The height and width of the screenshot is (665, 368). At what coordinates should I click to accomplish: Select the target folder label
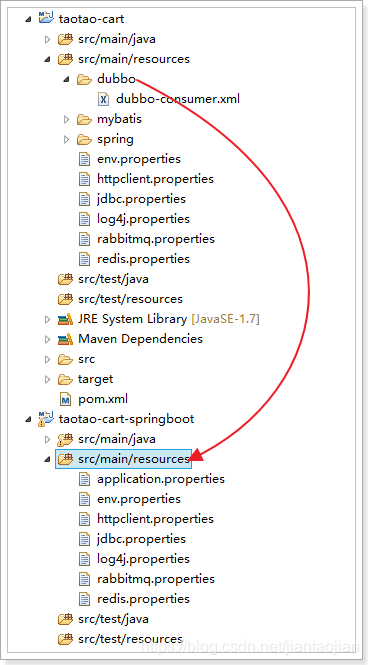95,379
